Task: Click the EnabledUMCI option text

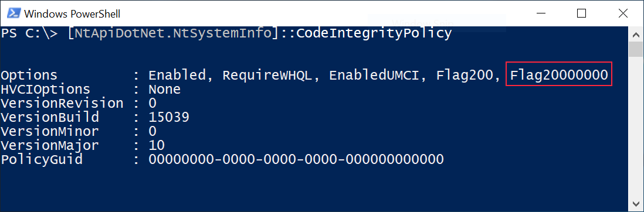Action: (374, 75)
